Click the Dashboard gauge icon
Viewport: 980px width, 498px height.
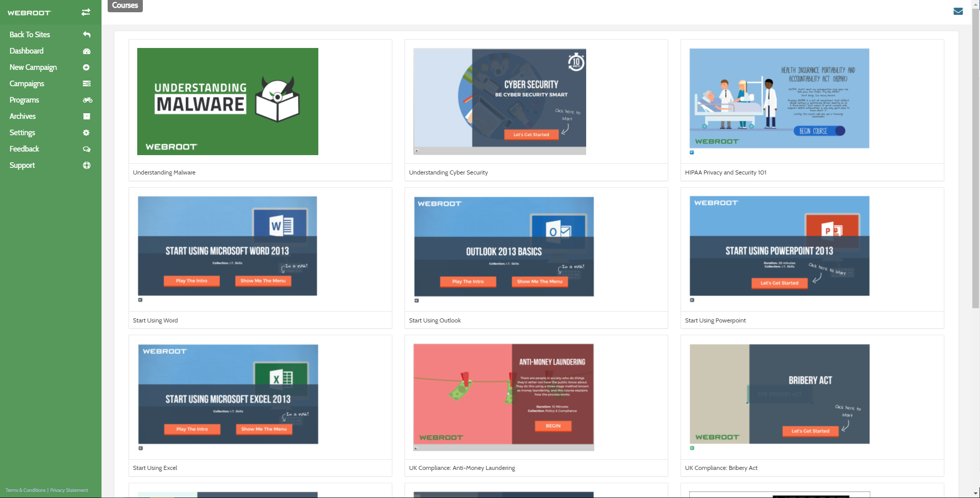point(87,51)
